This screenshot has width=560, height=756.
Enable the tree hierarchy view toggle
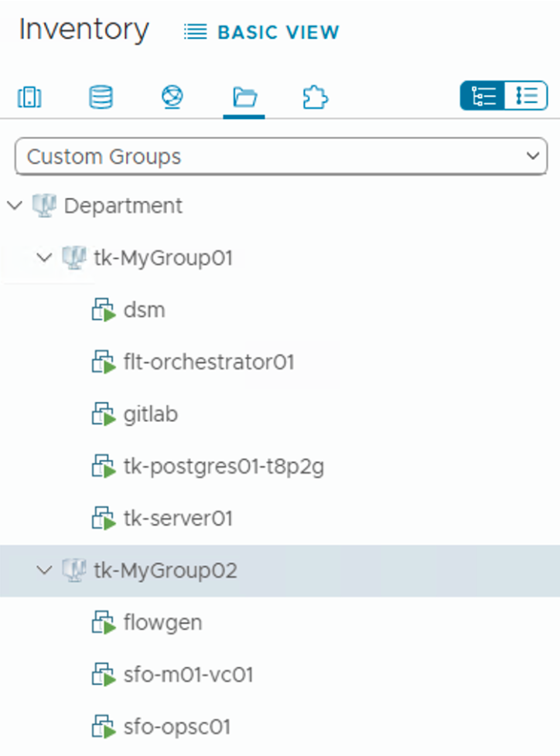483,97
